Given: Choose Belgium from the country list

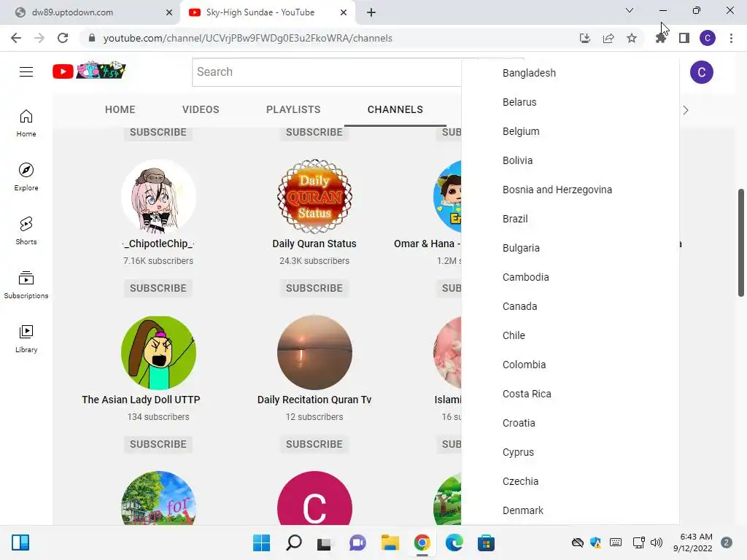Looking at the screenshot, I should [x=570, y=131].
